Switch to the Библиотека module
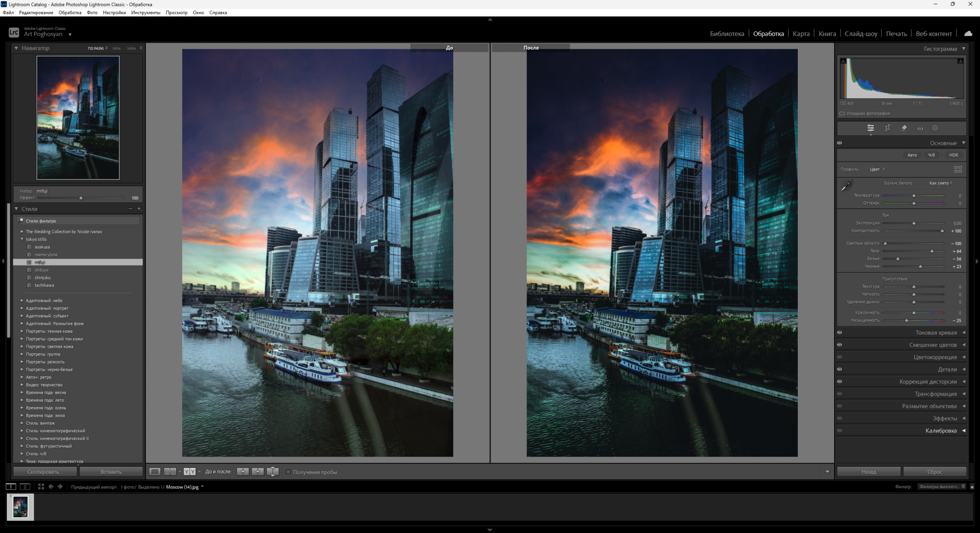Screen dimensions: 980x533 [727, 34]
